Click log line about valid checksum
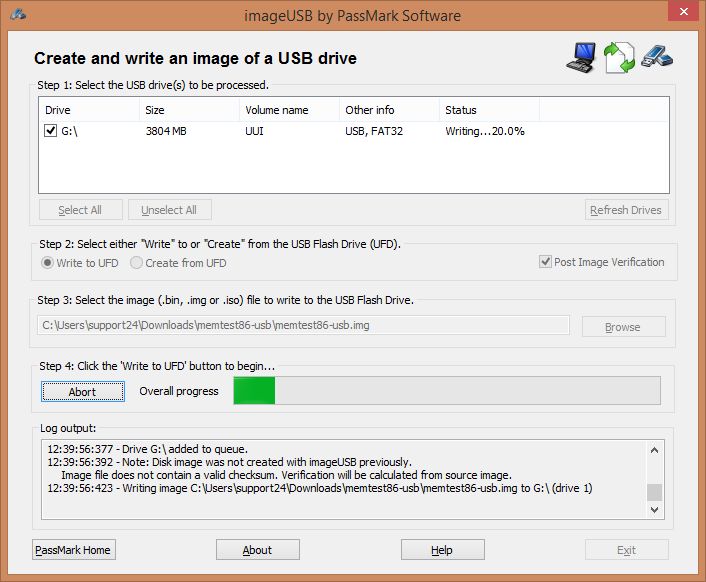Viewport: 706px width, 582px height. click(286, 475)
